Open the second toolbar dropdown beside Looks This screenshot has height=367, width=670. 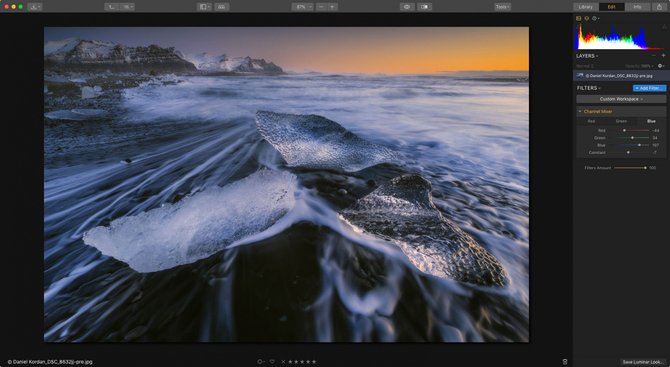(x=127, y=7)
